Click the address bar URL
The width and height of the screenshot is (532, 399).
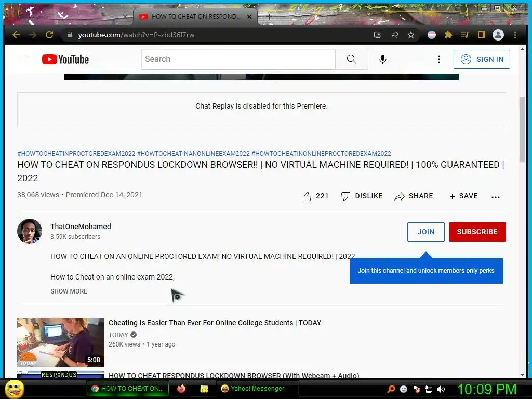(x=137, y=35)
